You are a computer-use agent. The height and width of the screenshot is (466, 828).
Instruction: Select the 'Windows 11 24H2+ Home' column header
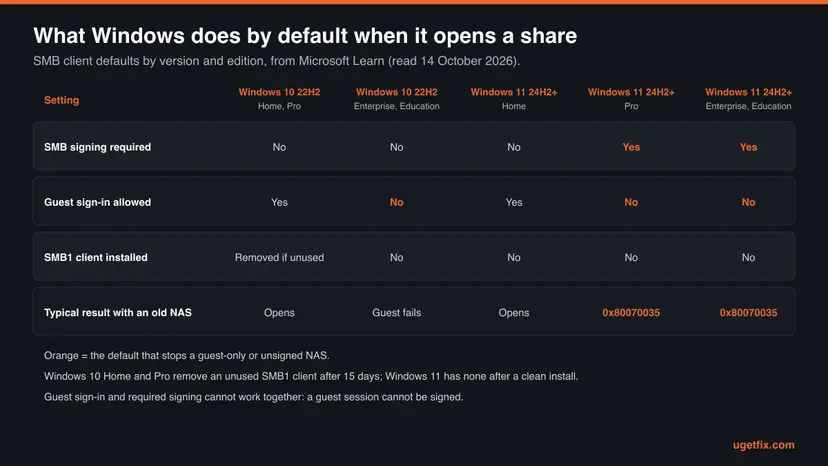(514, 99)
